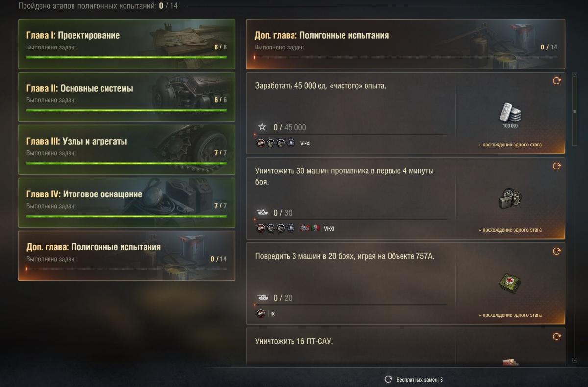
Task: Swap the destroy 16 tank destroyers task
Action: (x=556, y=337)
